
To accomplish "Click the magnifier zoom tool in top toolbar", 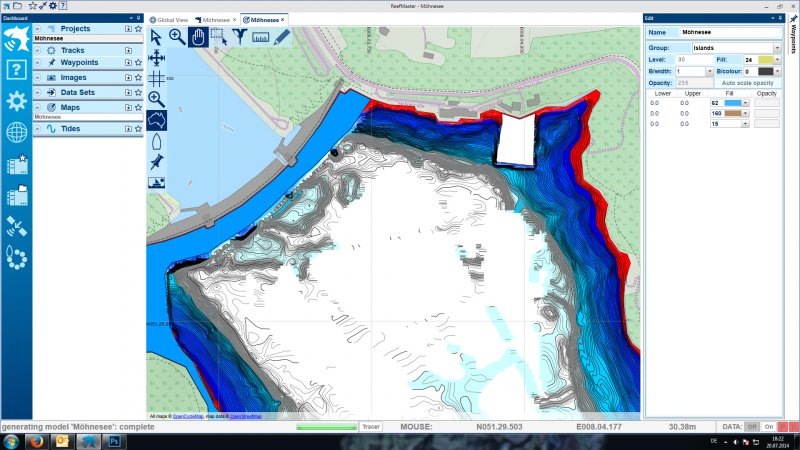I will click(177, 37).
